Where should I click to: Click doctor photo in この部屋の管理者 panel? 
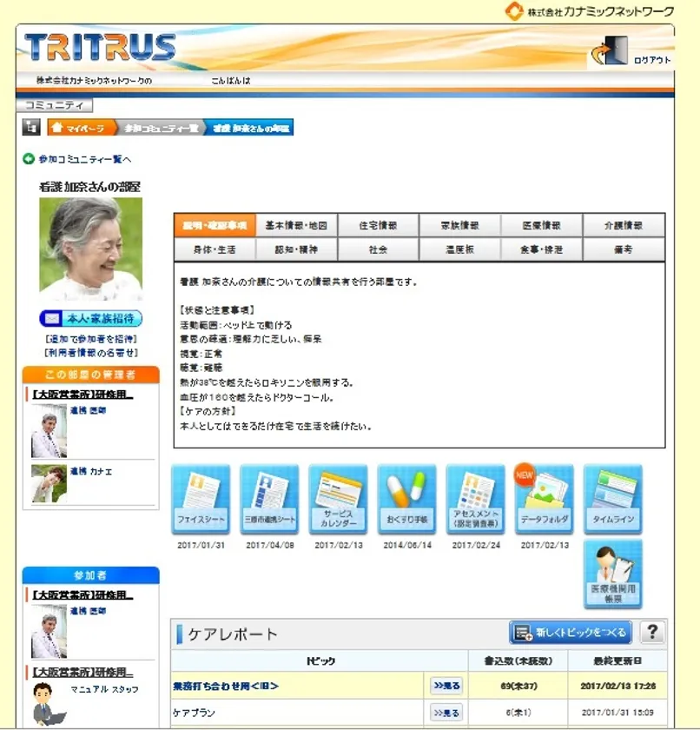(49, 431)
